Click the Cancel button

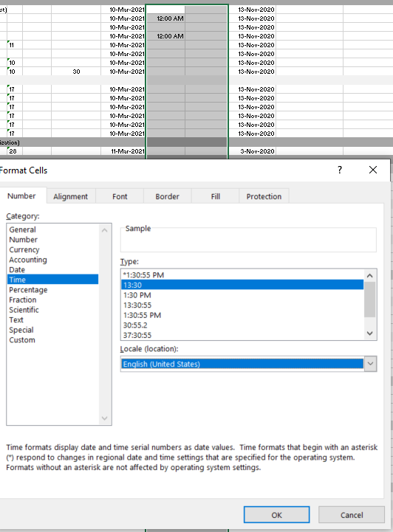tap(352, 515)
